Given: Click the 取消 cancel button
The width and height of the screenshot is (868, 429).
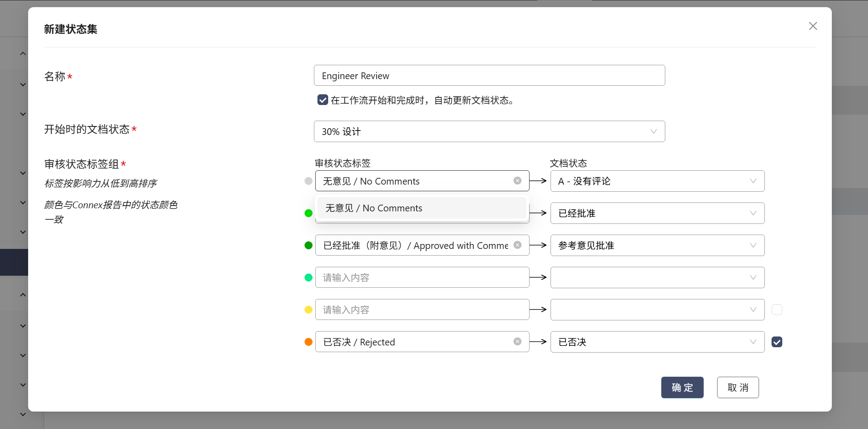Looking at the screenshot, I should (737, 387).
